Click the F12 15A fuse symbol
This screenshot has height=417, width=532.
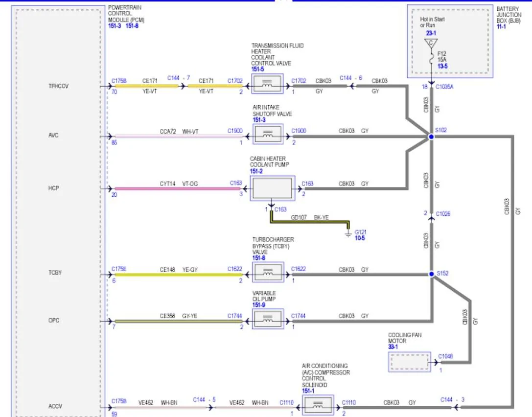click(x=432, y=58)
